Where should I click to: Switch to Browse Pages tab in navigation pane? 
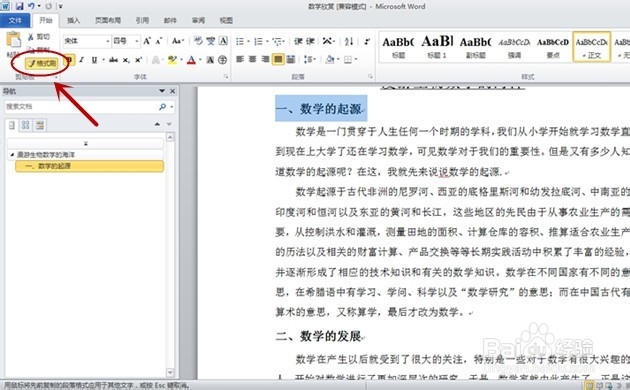pos(26,125)
